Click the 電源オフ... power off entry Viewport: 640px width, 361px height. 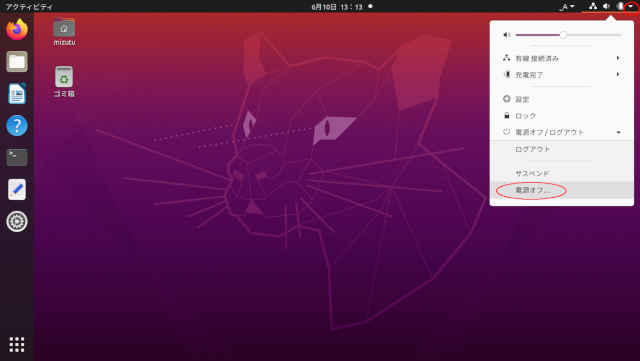click(562, 190)
